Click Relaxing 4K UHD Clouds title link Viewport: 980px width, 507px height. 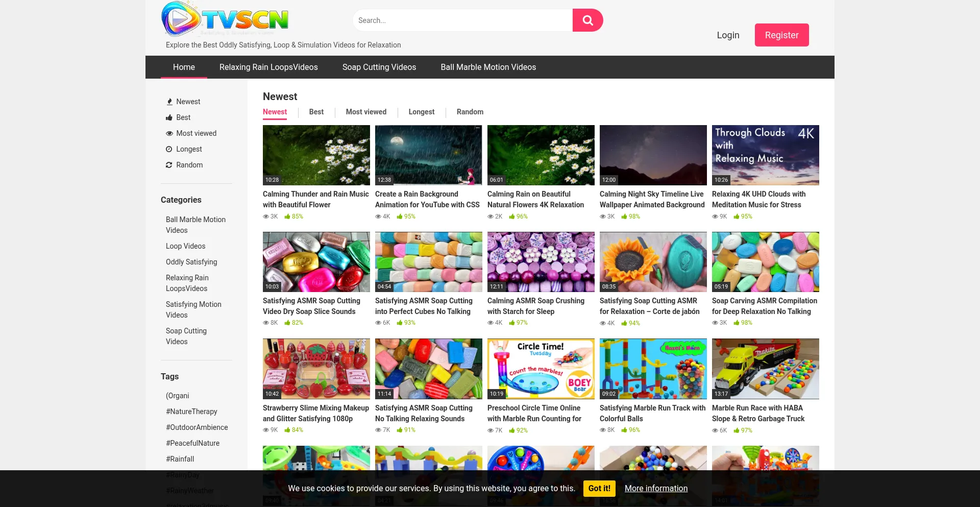pos(759,200)
